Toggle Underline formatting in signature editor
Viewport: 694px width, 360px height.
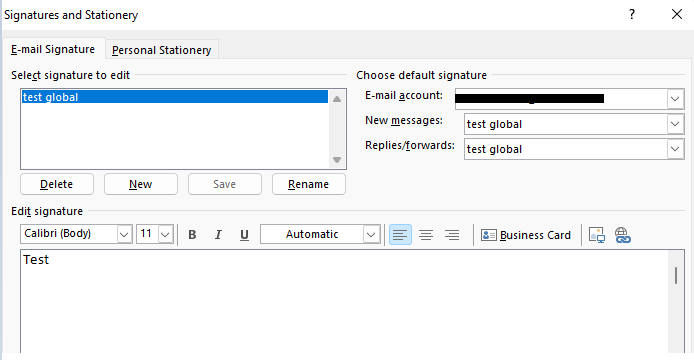coord(244,235)
